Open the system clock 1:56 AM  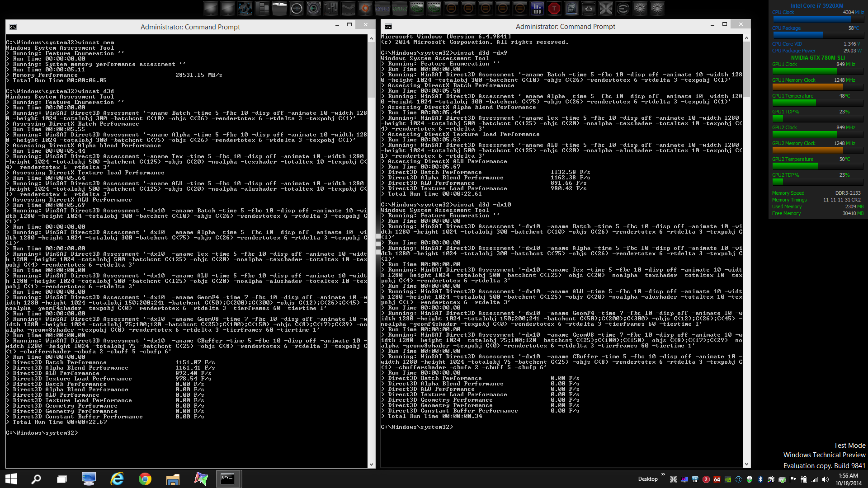[848, 479]
